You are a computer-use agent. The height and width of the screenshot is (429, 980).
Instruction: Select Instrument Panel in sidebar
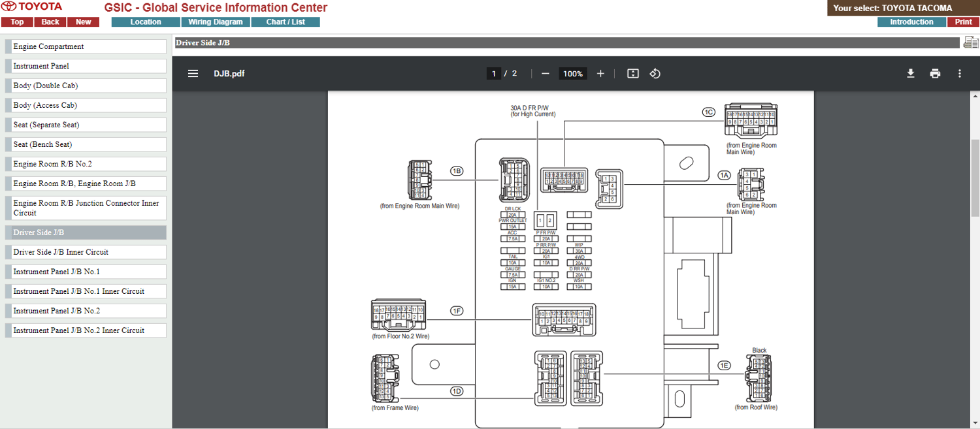[x=86, y=66]
